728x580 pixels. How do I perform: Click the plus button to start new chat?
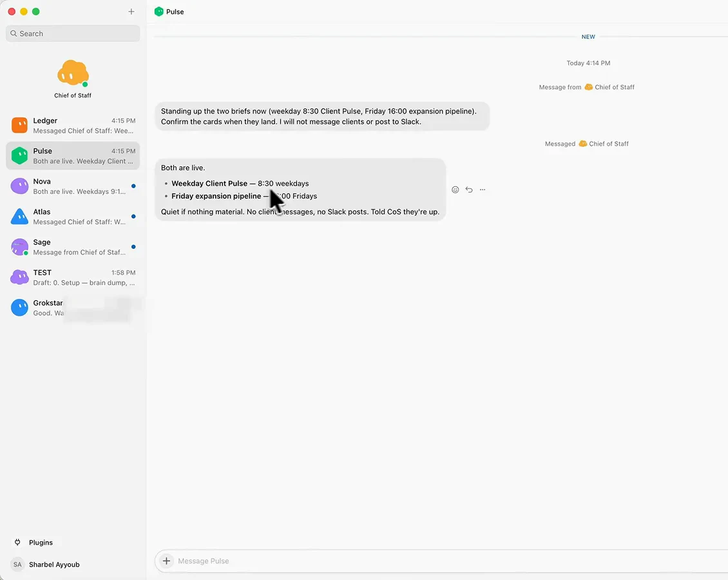coord(131,12)
